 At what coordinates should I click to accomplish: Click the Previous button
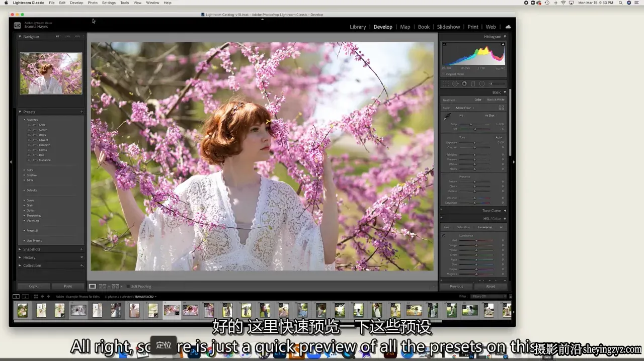point(456,287)
